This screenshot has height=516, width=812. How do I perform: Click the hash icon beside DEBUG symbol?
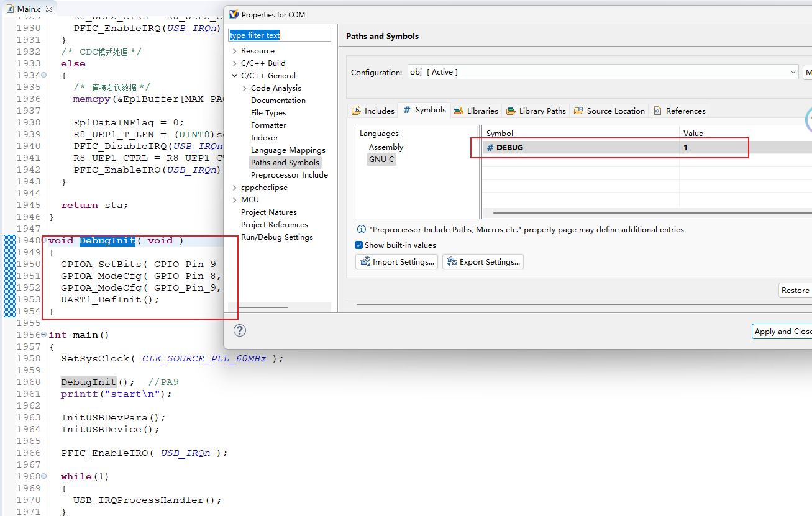click(490, 147)
